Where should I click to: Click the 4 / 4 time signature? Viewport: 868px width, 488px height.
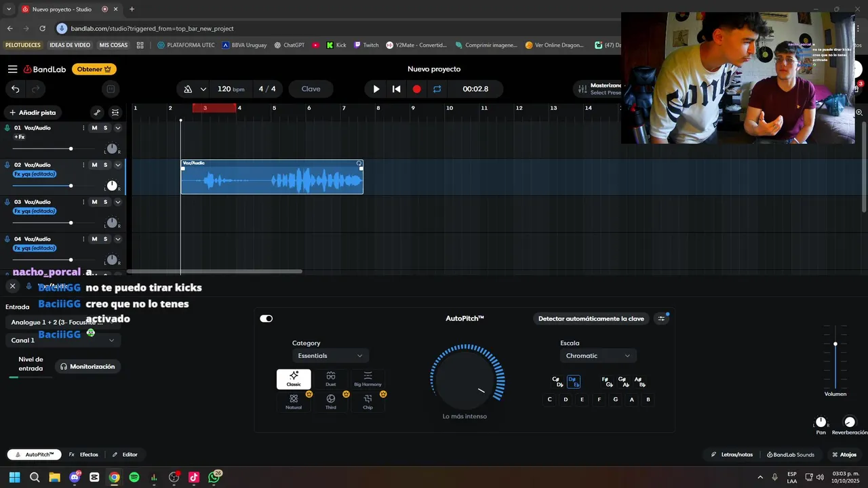[267, 89]
